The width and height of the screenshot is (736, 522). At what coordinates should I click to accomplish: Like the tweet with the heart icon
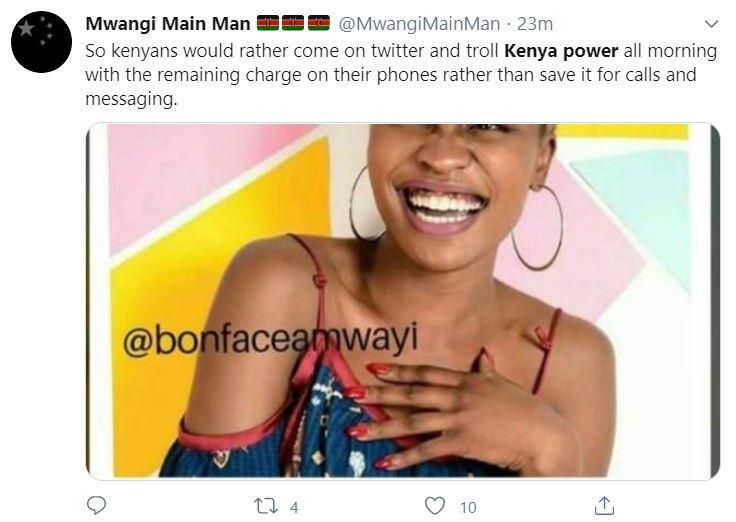click(x=434, y=506)
